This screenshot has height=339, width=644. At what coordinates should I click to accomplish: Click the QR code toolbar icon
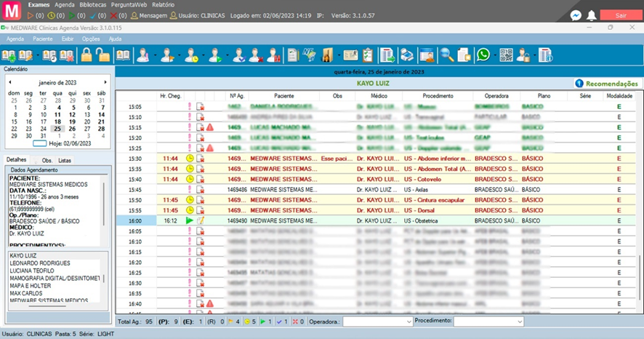pos(506,55)
